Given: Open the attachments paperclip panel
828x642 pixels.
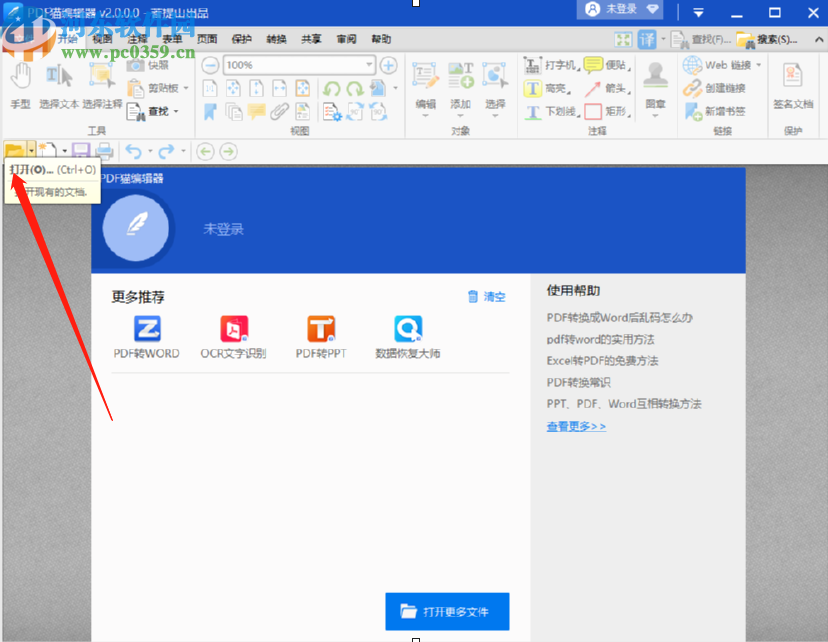Looking at the screenshot, I should click(280, 111).
